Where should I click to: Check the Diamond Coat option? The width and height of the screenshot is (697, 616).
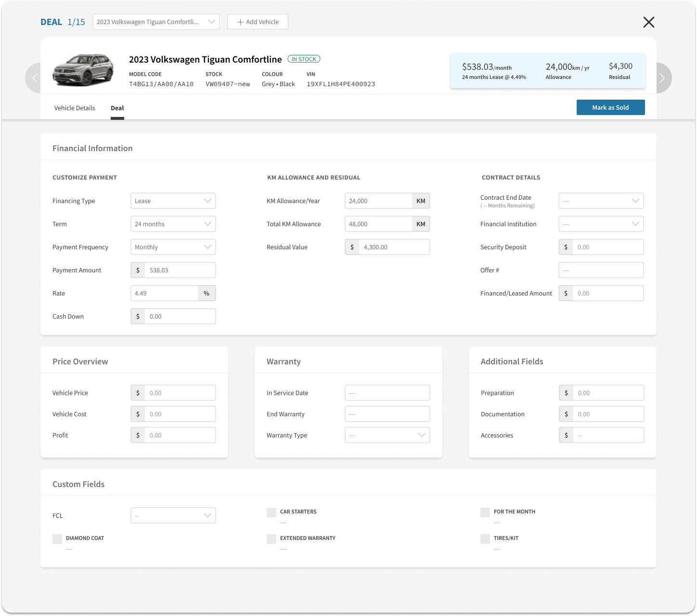click(x=57, y=539)
